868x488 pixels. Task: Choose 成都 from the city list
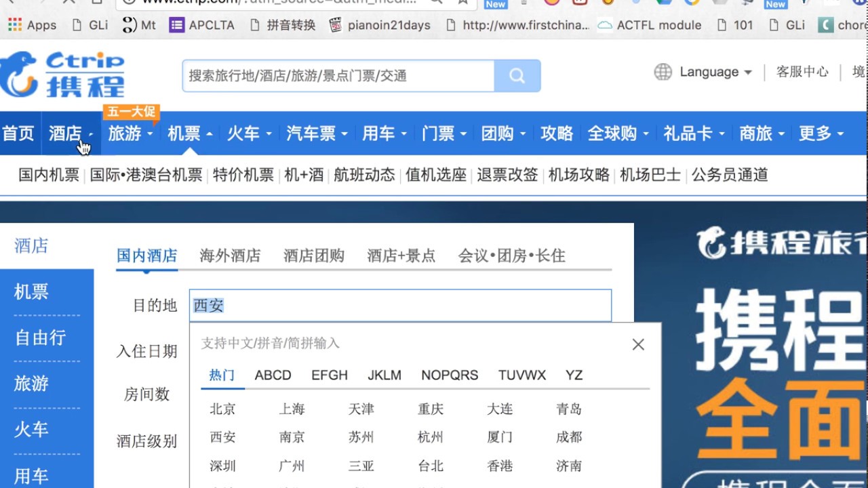(569, 437)
